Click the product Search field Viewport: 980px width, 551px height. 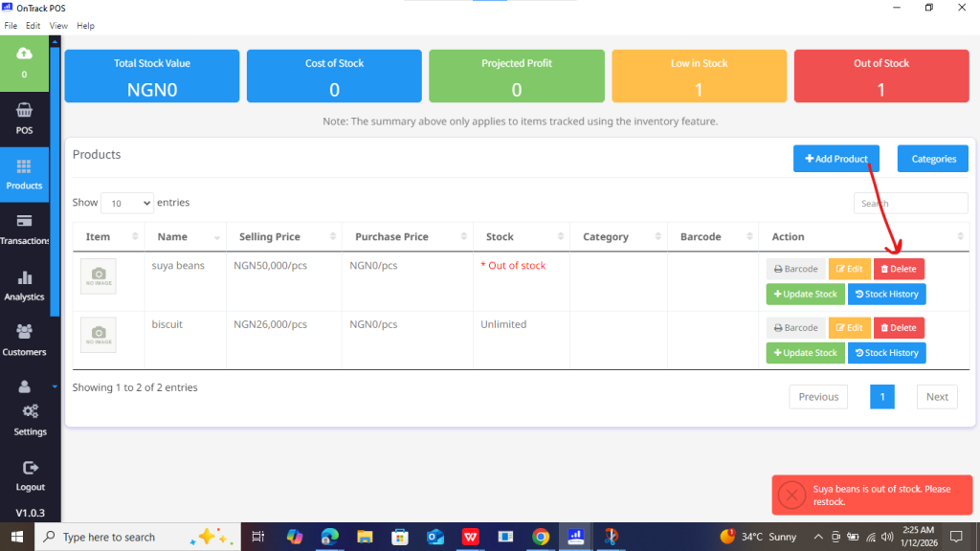click(910, 203)
